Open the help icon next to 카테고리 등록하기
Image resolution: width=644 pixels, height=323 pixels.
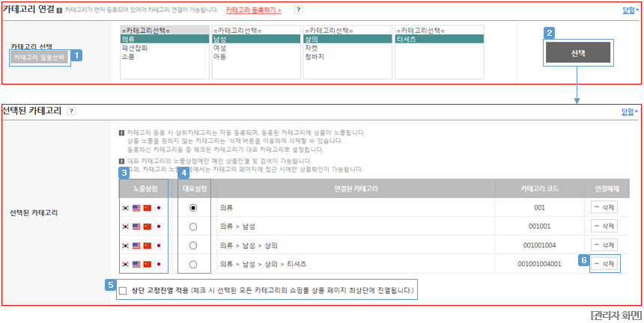299,10
